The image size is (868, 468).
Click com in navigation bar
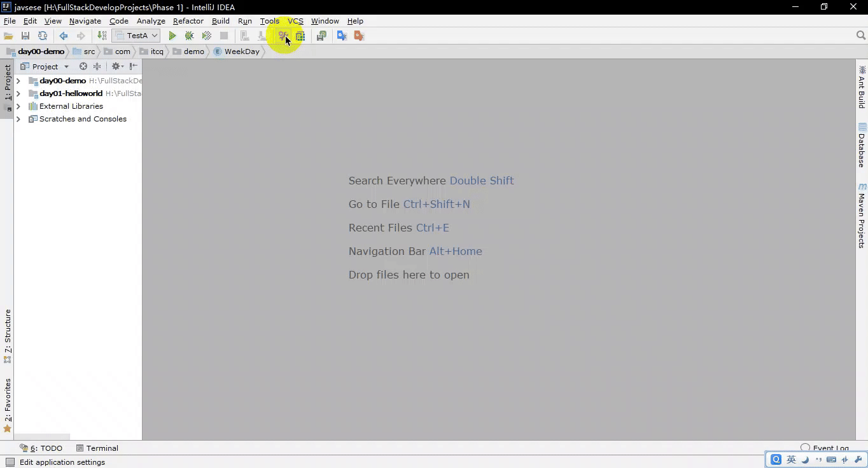[117, 52]
